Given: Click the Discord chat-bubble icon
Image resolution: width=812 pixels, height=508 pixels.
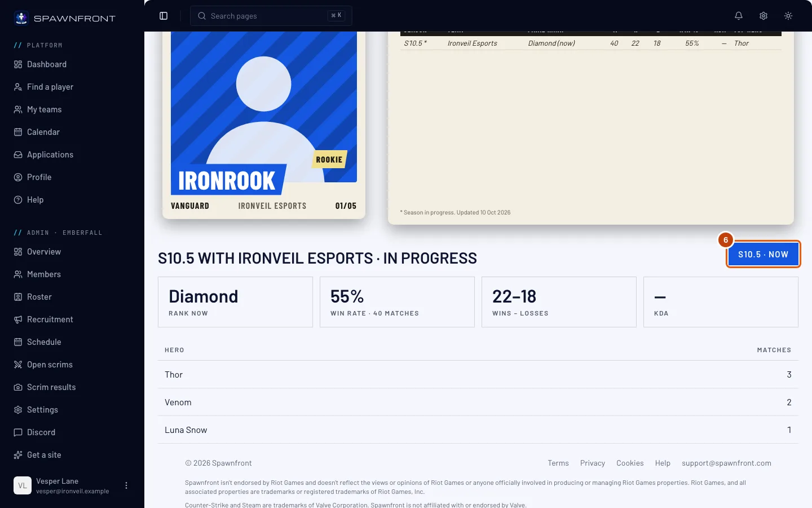Looking at the screenshot, I should 18,432.
